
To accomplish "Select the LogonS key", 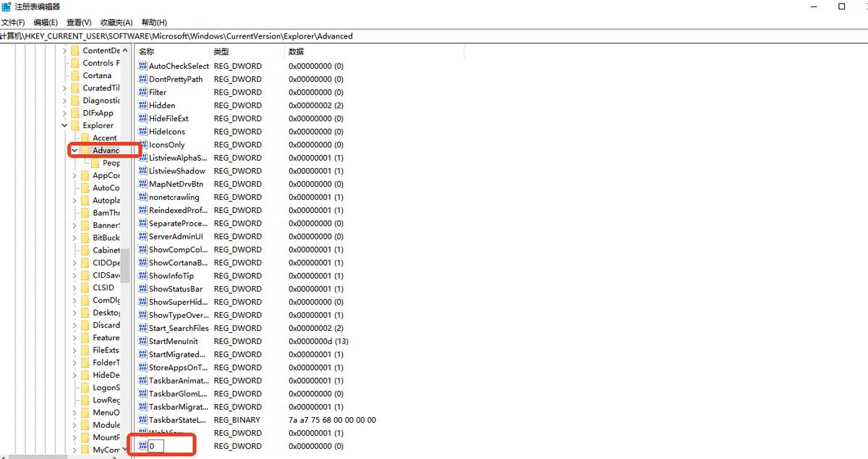I will click(x=106, y=387).
